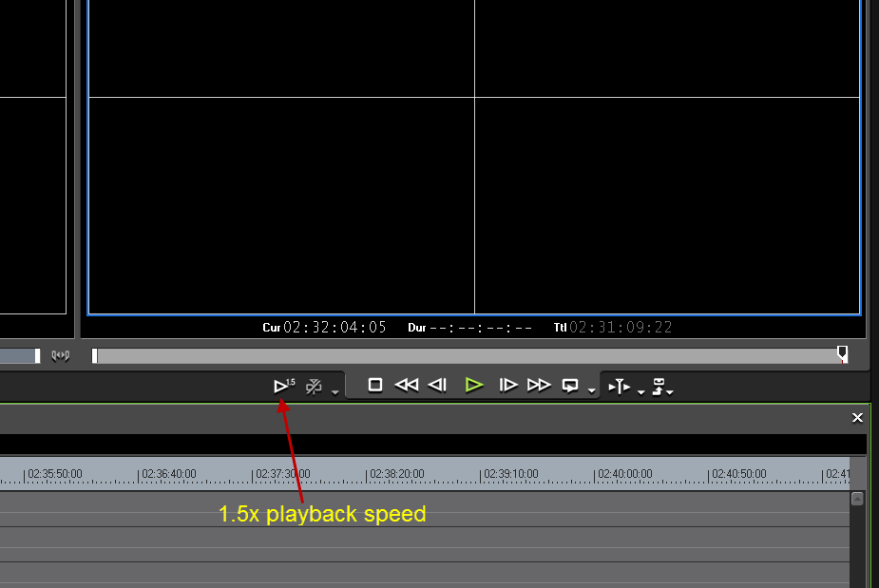Toggle the Loop playback button
879x588 pixels.
pyautogui.click(x=570, y=385)
